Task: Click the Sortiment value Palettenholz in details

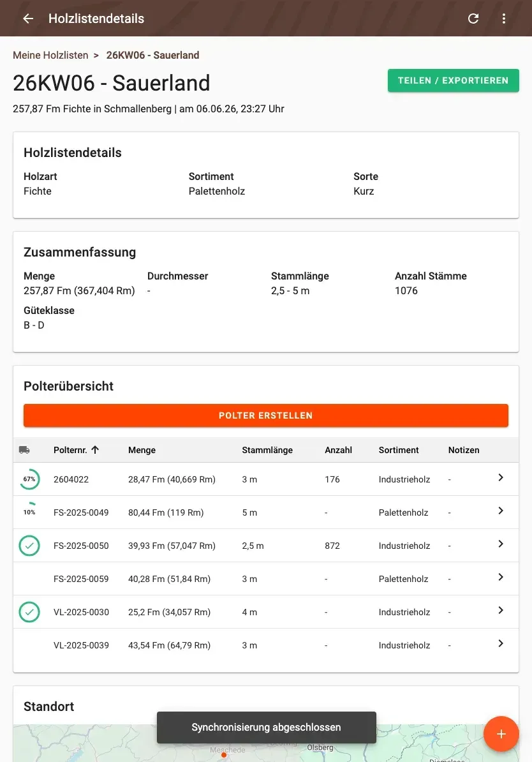Action: (x=217, y=191)
